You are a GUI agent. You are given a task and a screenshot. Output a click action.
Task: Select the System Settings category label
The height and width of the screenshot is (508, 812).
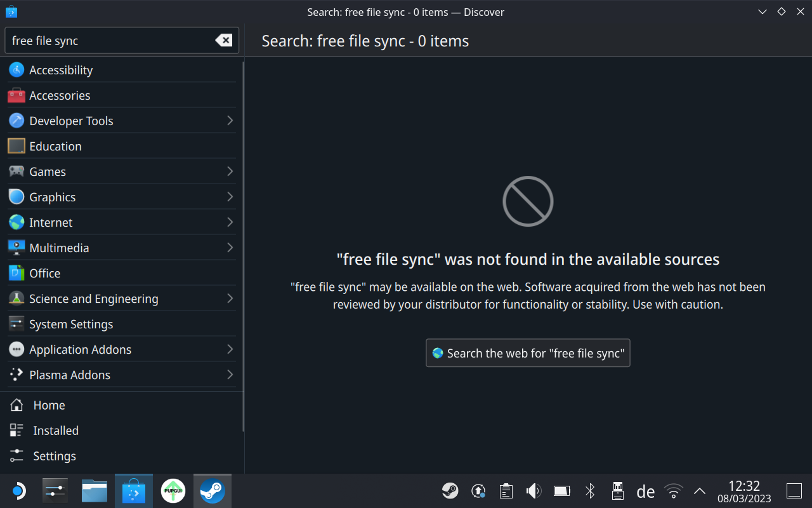click(71, 324)
